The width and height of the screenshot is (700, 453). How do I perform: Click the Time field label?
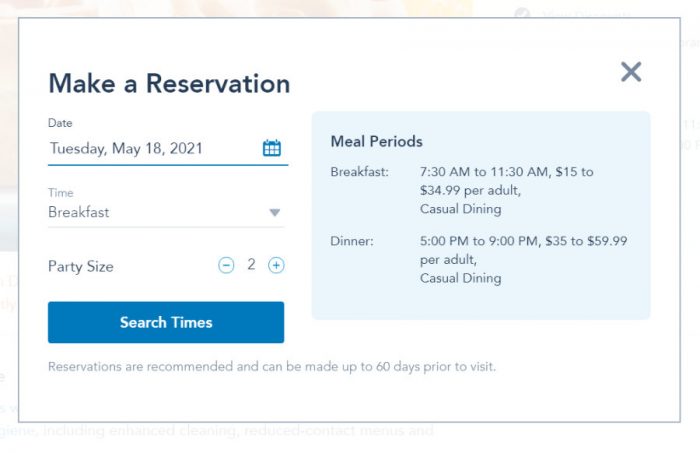pos(61,193)
